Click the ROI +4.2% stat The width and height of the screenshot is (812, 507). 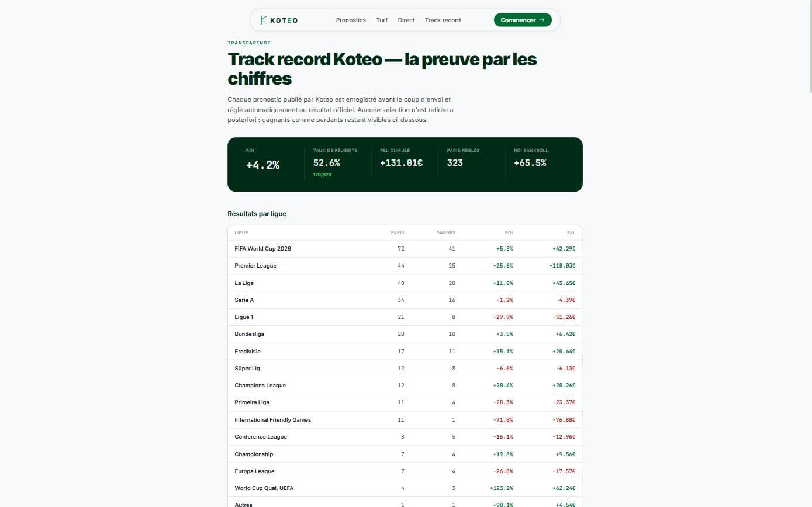(262, 165)
